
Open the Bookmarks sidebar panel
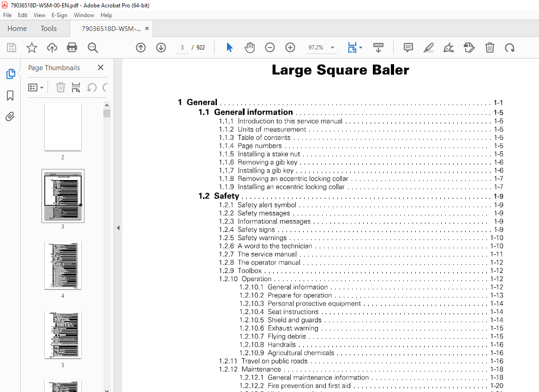(10, 95)
